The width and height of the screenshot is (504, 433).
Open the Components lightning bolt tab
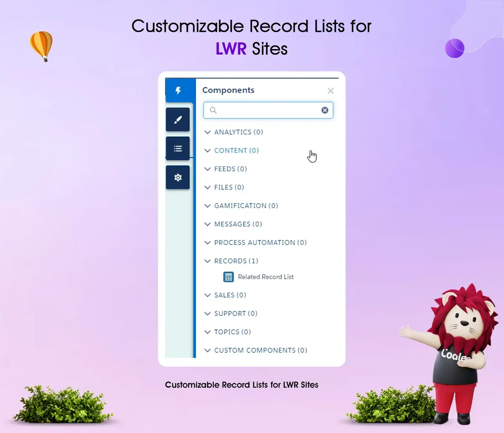click(178, 91)
